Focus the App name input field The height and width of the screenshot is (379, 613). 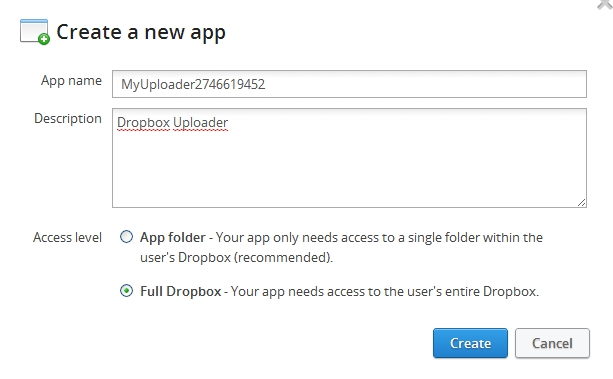349,84
